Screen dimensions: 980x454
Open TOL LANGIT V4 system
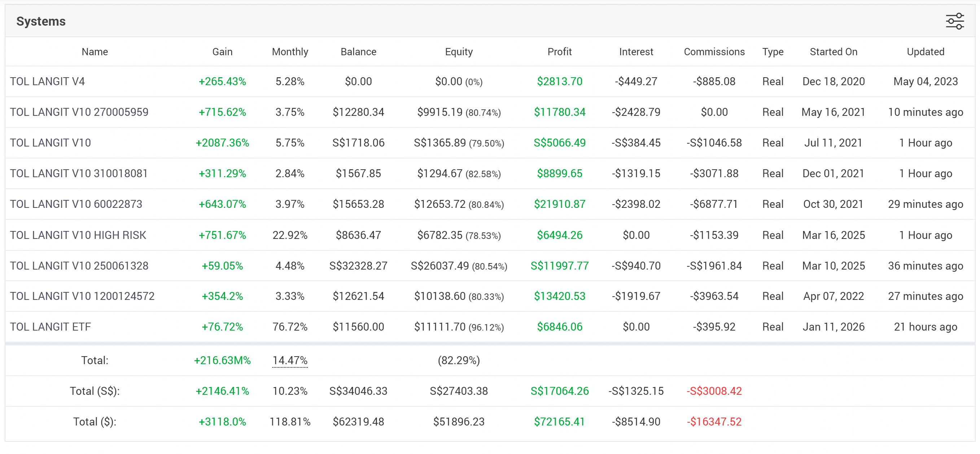click(x=47, y=82)
